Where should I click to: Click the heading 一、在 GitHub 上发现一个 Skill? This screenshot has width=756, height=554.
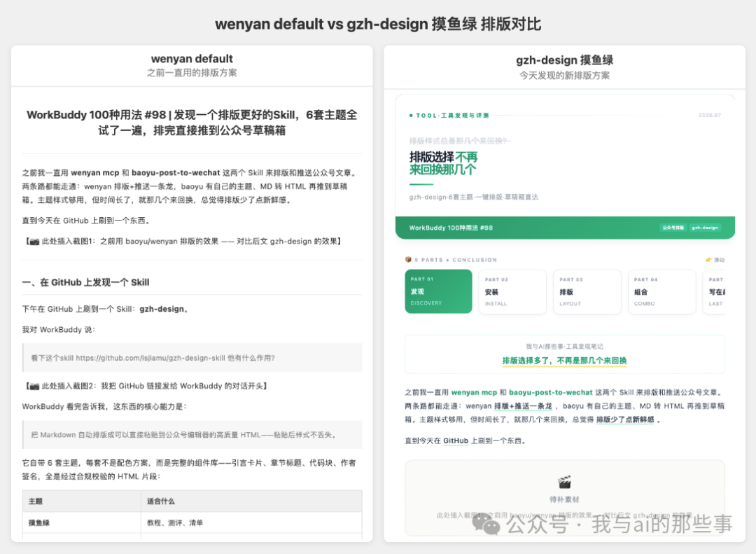[86, 282]
